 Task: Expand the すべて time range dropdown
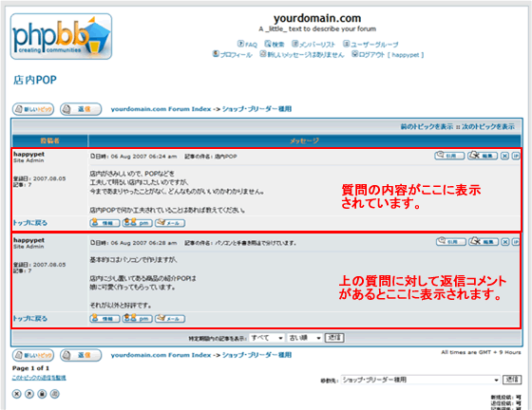pyautogui.click(x=267, y=338)
